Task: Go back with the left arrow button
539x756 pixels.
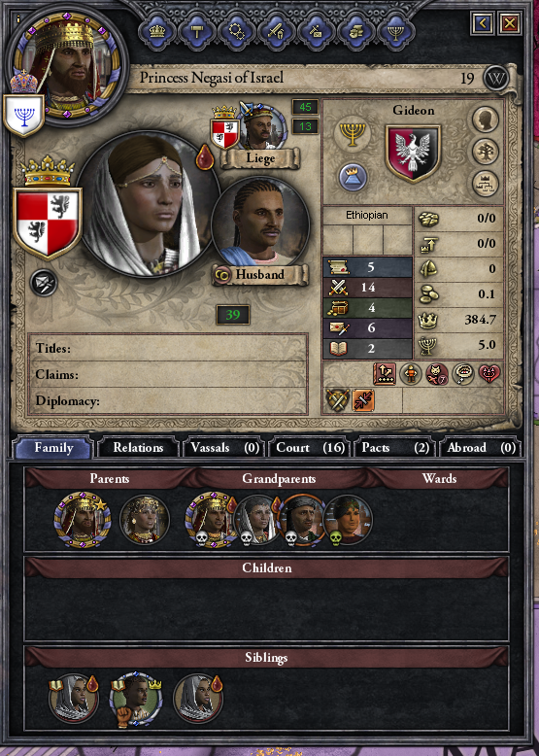Action: pyautogui.click(x=483, y=22)
